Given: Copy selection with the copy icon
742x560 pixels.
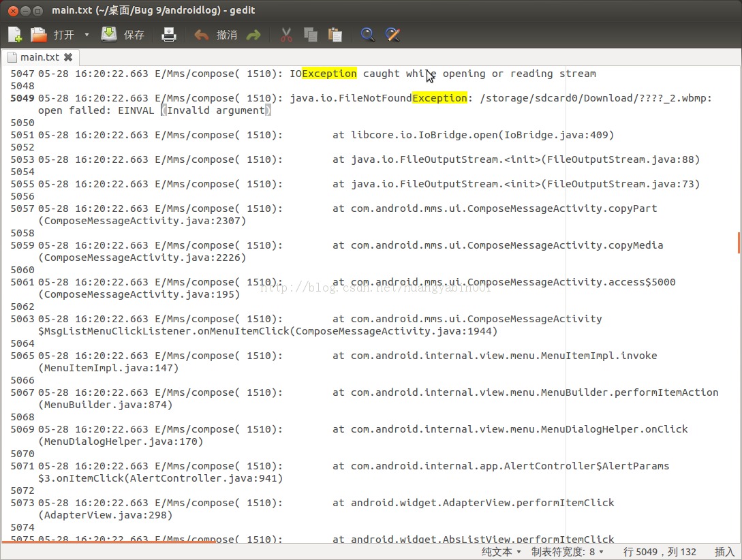Looking at the screenshot, I should (311, 35).
